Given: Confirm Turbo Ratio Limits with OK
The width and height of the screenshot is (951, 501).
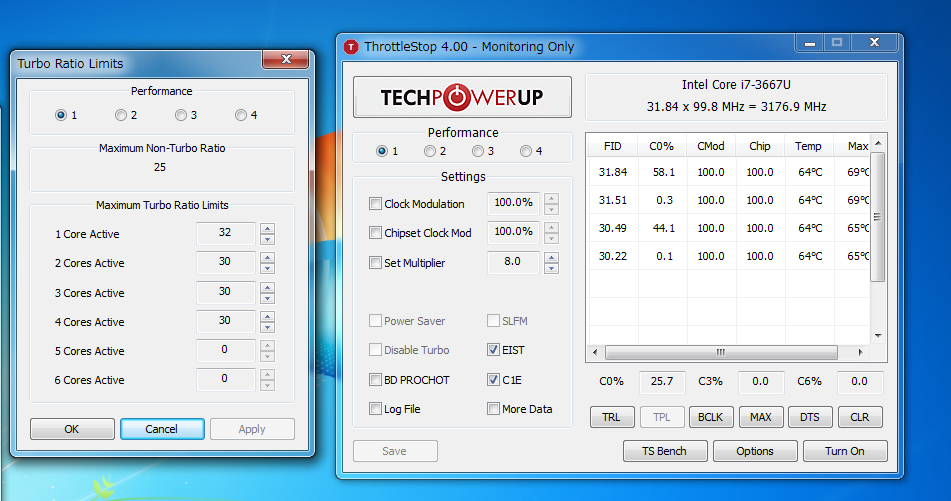Looking at the screenshot, I should 72,429.
